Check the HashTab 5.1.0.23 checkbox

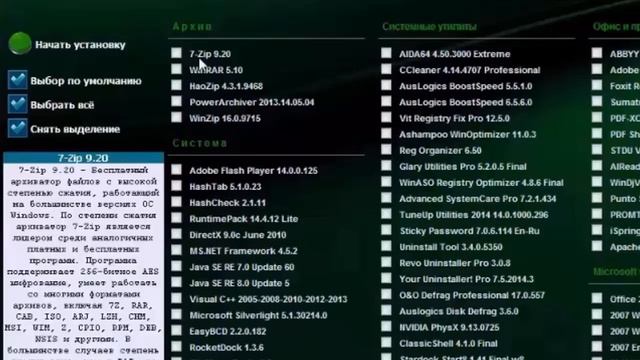pyautogui.click(x=176, y=186)
